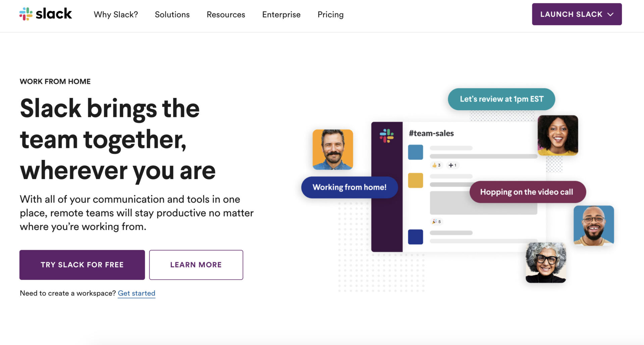Screen dimensions: 644x345
Task: Click the gray-haired woman with glasses photo
Action: click(x=546, y=263)
